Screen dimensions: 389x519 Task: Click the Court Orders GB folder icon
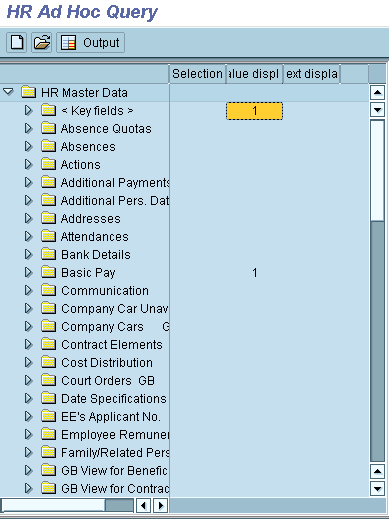pos(49,380)
